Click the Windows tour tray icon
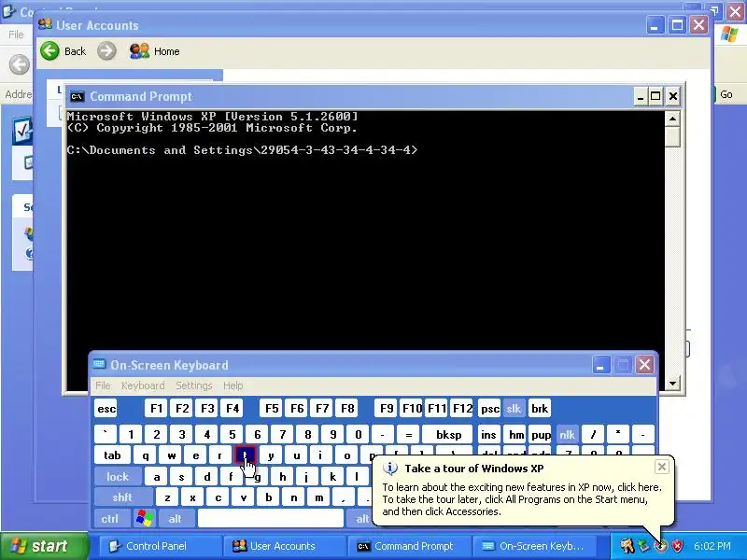This screenshot has width=747, height=560. click(x=660, y=546)
